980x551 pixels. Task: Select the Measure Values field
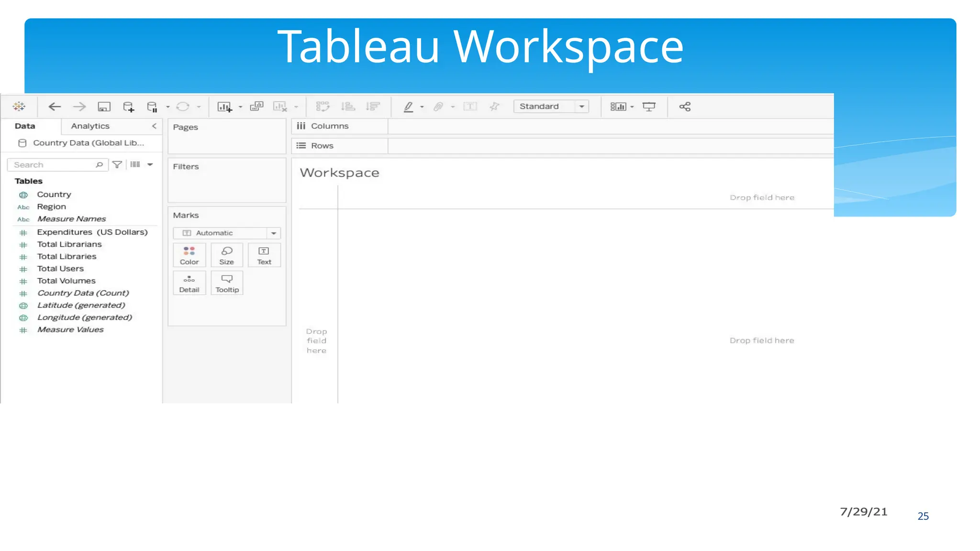tap(70, 330)
